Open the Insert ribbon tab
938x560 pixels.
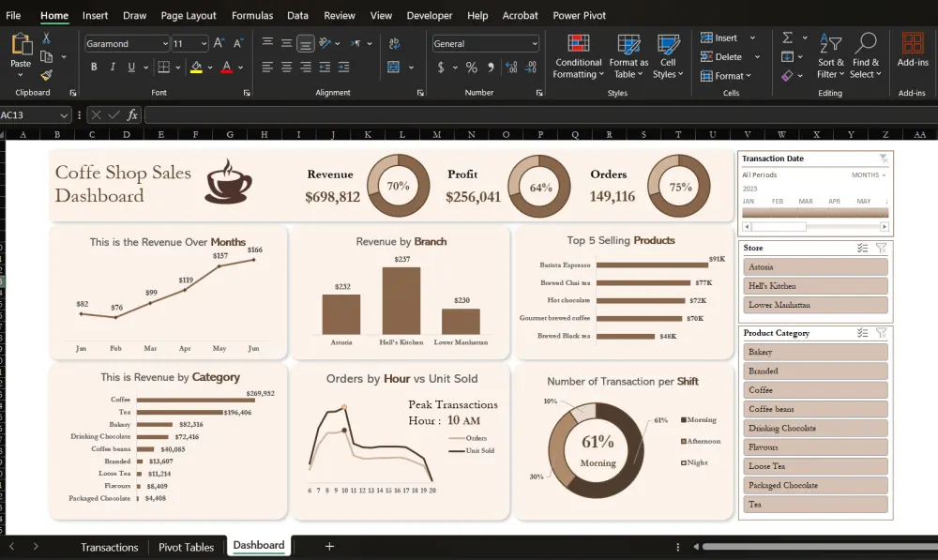(x=95, y=16)
